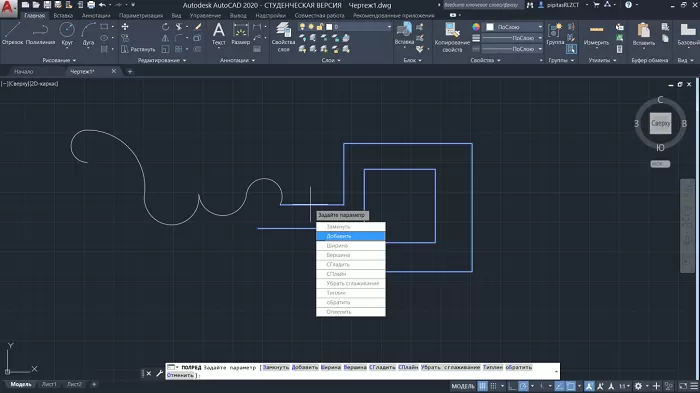The height and width of the screenshot is (393, 700).
Task: Click Копирование свойств match properties
Action: 452,37
